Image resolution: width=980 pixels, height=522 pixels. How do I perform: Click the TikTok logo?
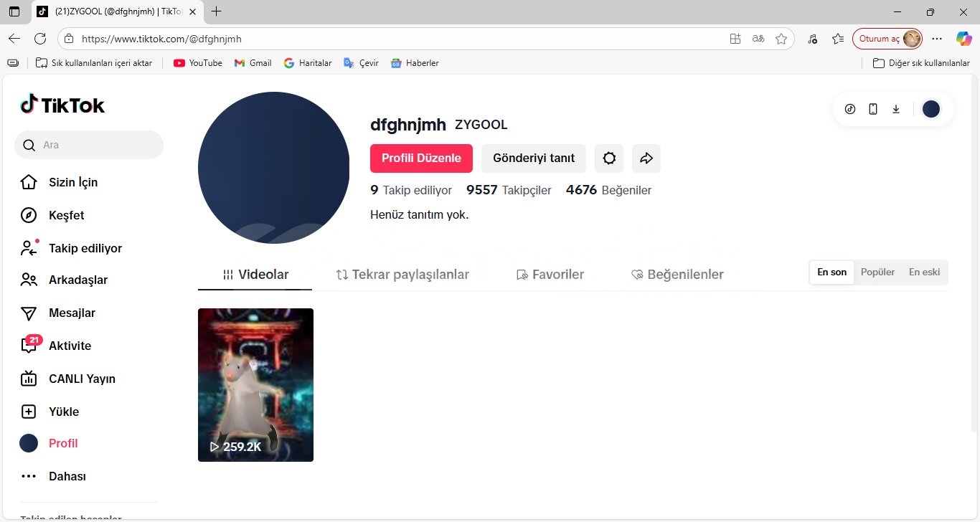coord(62,105)
